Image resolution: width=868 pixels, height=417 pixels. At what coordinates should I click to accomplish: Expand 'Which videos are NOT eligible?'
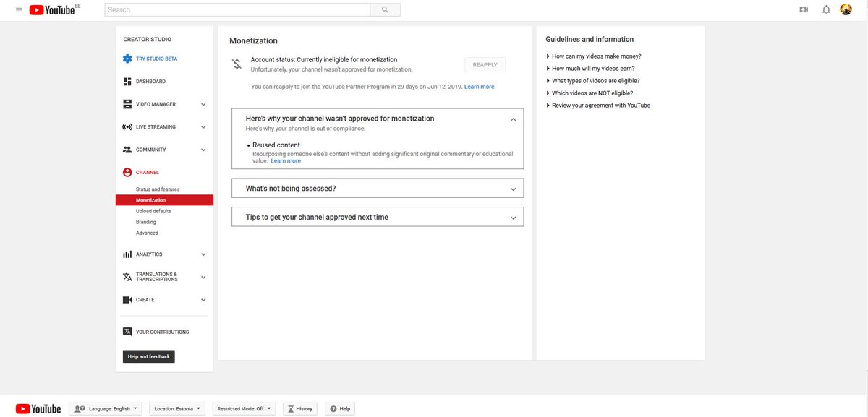590,93
